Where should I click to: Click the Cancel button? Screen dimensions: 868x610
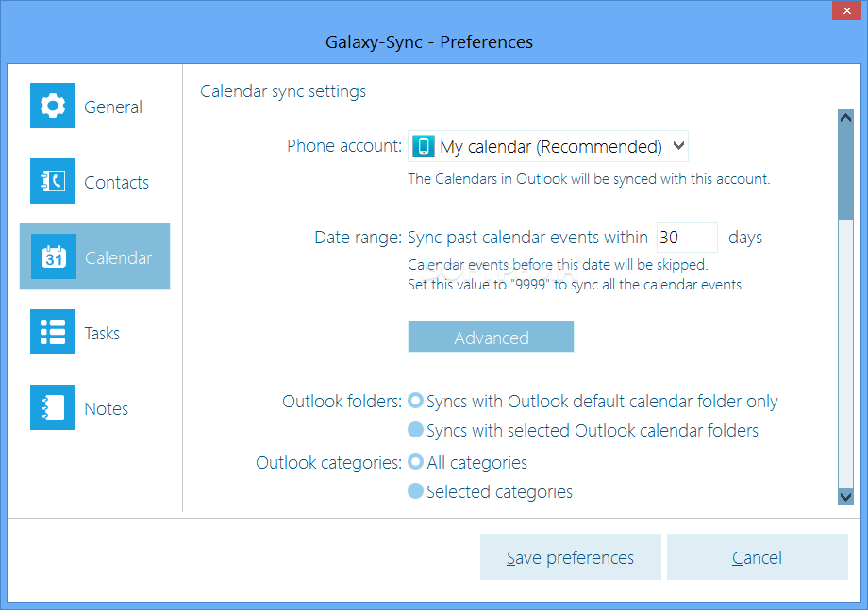758,557
